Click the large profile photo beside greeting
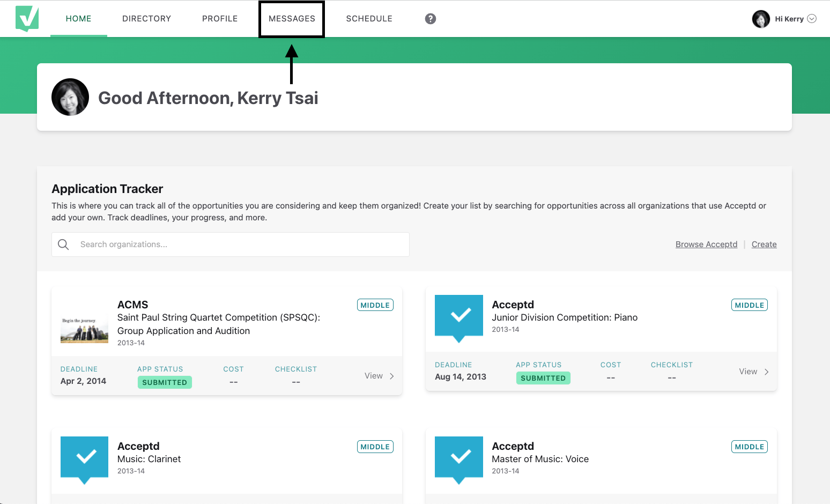The width and height of the screenshot is (830, 504). [x=70, y=97]
